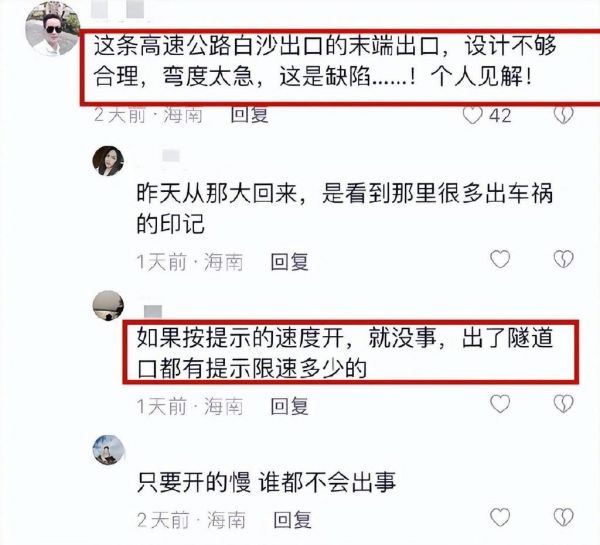Open avatar of man wearing sunglasses
Image resolution: width=600 pixels, height=545 pixels.
[52, 29]
